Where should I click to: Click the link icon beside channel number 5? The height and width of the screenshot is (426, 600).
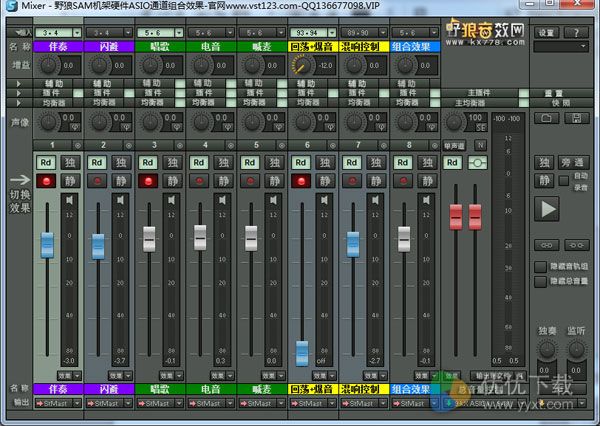282,145
